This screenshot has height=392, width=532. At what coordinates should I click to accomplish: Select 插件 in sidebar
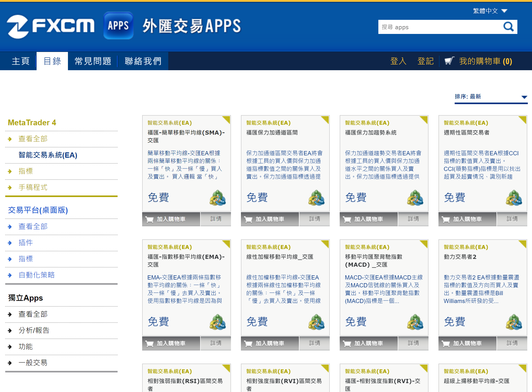click(26, 243)
